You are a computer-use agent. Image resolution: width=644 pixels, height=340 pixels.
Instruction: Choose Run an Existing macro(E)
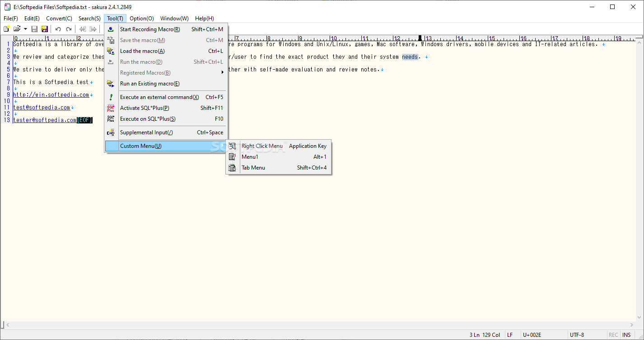[x=167, y=84]
